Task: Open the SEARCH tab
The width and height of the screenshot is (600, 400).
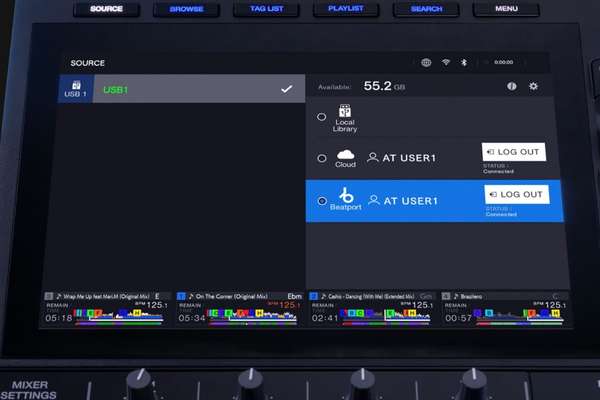Action: [426, 9]
